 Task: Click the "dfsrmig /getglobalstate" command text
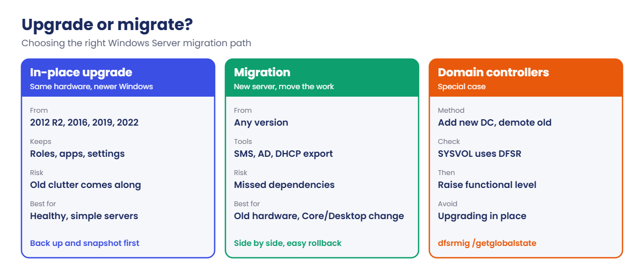tap(487, 243)
